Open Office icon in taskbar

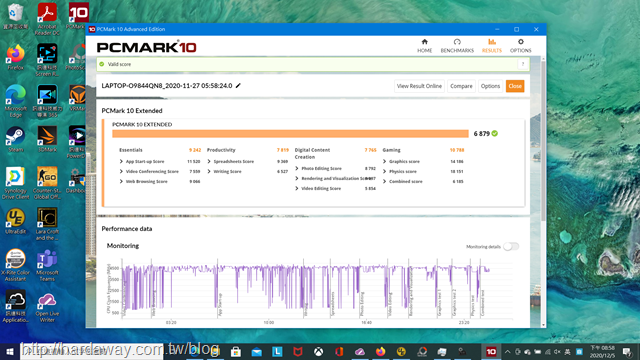(339, 351)
